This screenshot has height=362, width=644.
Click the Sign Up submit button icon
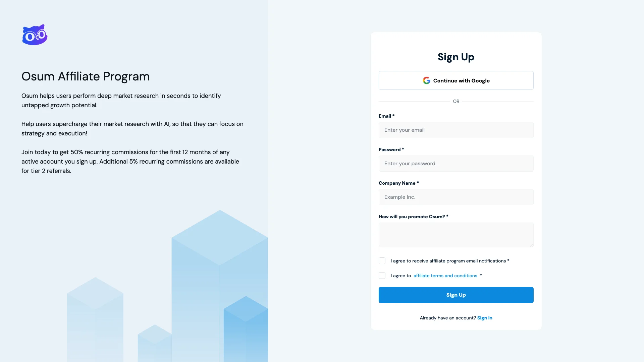coord(455,295)
